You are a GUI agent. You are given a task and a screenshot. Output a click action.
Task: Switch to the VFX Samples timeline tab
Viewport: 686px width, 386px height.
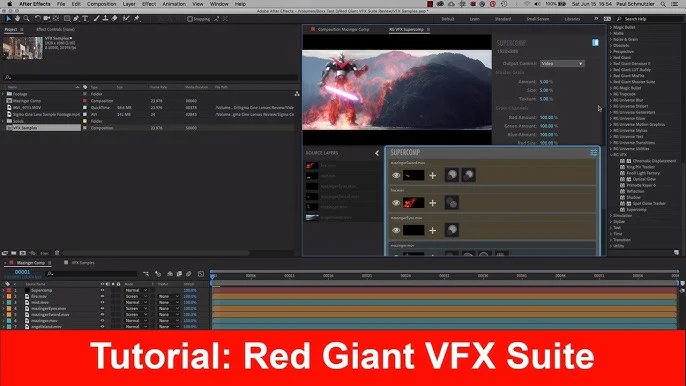(83, 263)
